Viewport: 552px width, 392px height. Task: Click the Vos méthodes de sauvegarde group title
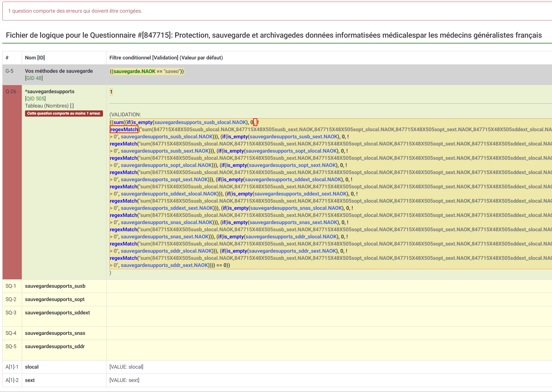tap(59, 71)
